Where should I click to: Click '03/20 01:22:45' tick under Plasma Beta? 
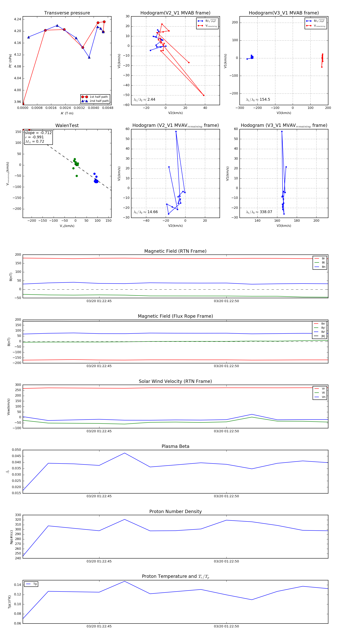click(99, 496)
